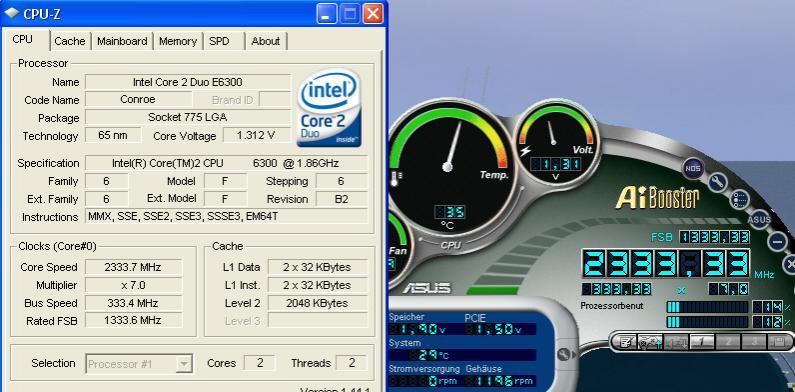The width and height of the screenshot is (795, 392).
Task: Click the Cores count value
Action: 260,363
